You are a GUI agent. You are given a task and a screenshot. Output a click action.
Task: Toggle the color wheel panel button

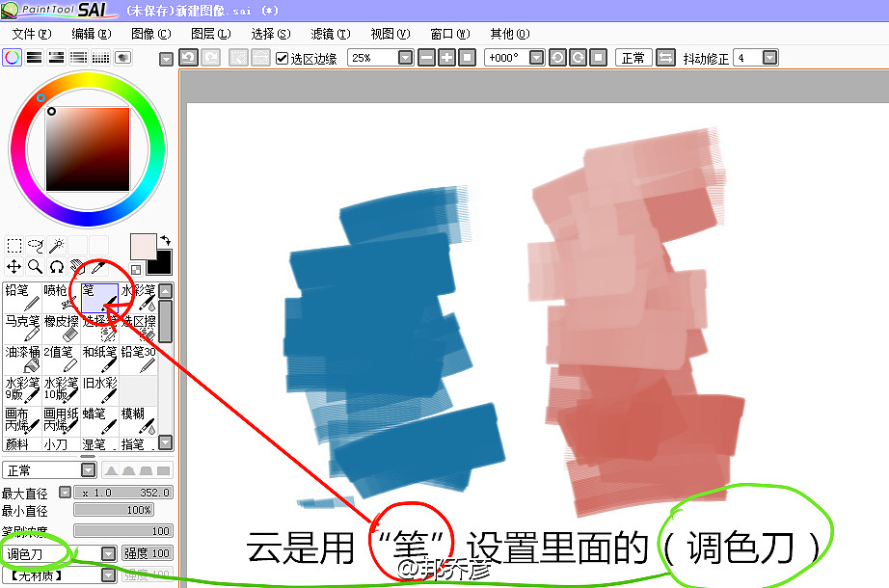pos(13,58)
